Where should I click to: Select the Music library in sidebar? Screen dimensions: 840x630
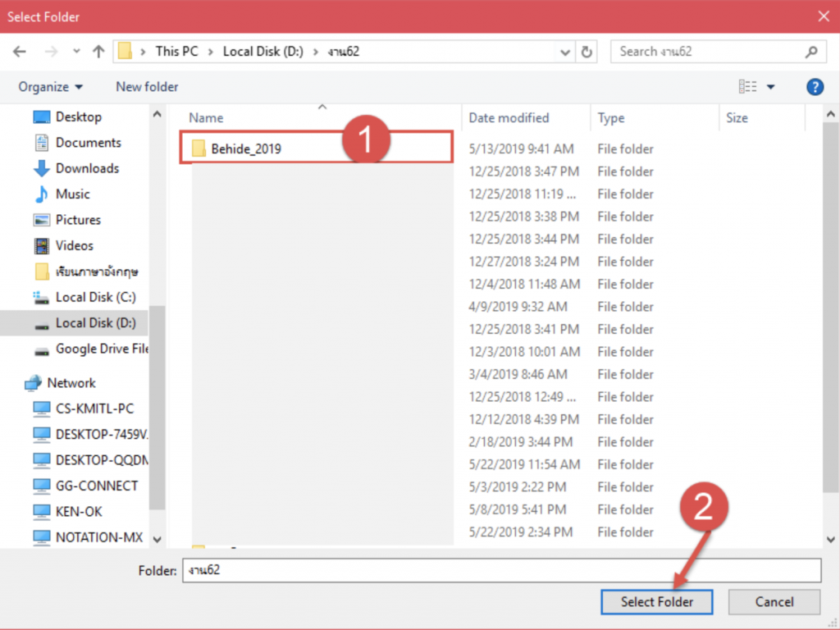coord(72,194)
